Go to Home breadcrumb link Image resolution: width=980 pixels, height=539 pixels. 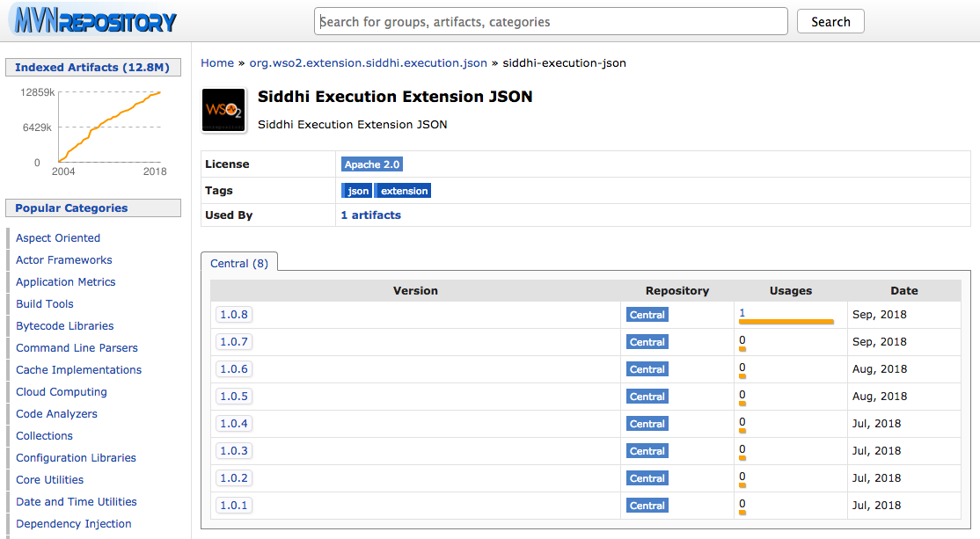[x=217, y=63]
